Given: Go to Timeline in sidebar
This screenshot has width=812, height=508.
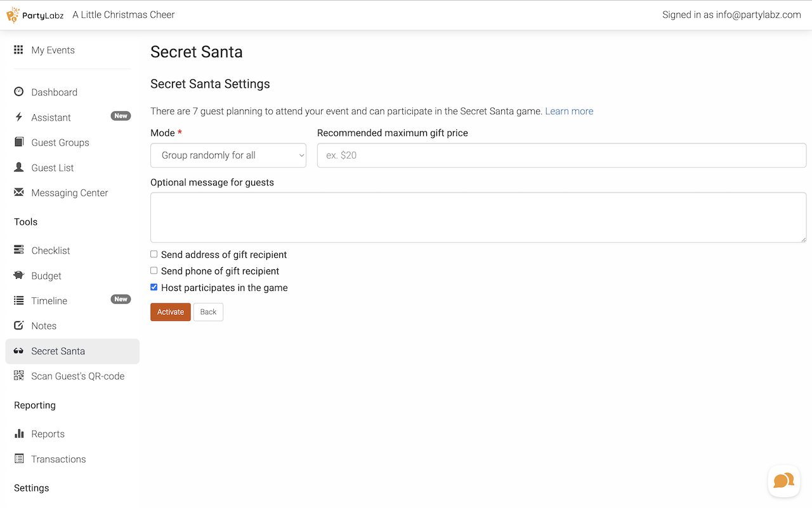Looking at the screenshot, I should click(49, 301).
